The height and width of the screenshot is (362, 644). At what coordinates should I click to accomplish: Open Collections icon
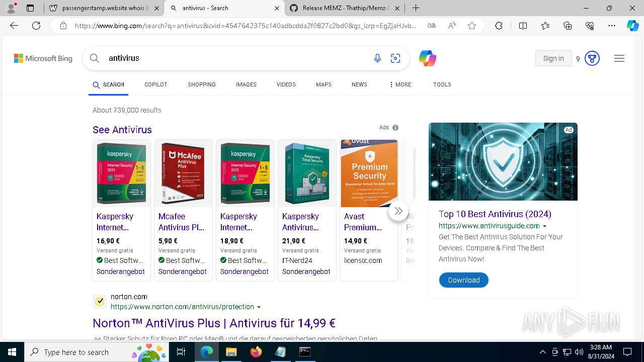tap(568, 26)
